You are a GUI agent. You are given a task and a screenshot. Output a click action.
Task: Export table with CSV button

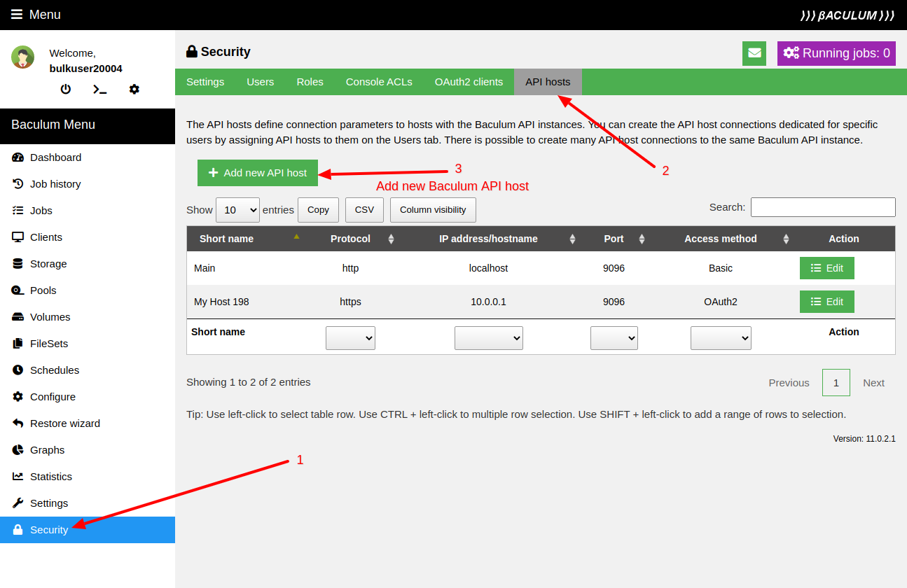click(x=364, y=210)
